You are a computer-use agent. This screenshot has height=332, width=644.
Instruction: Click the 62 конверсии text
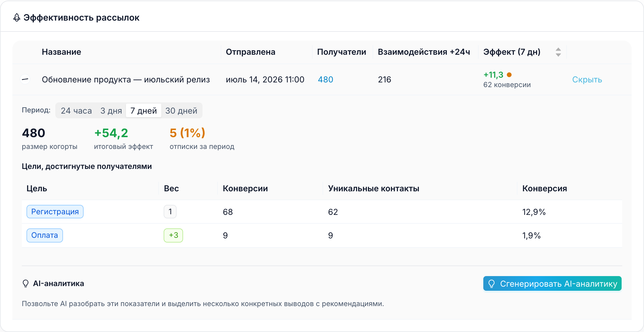(507, 85)
